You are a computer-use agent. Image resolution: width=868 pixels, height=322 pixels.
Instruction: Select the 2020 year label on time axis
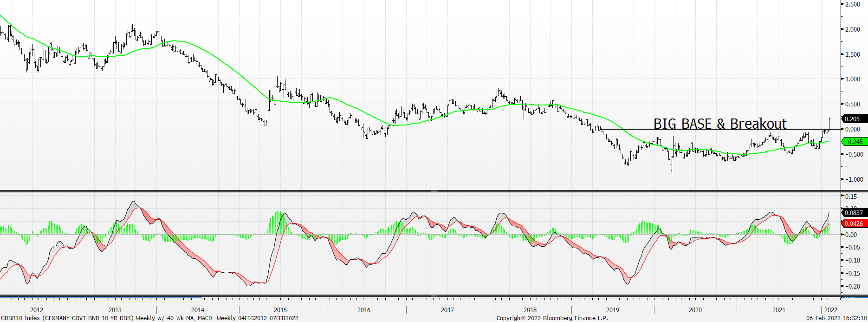point(695,310)
